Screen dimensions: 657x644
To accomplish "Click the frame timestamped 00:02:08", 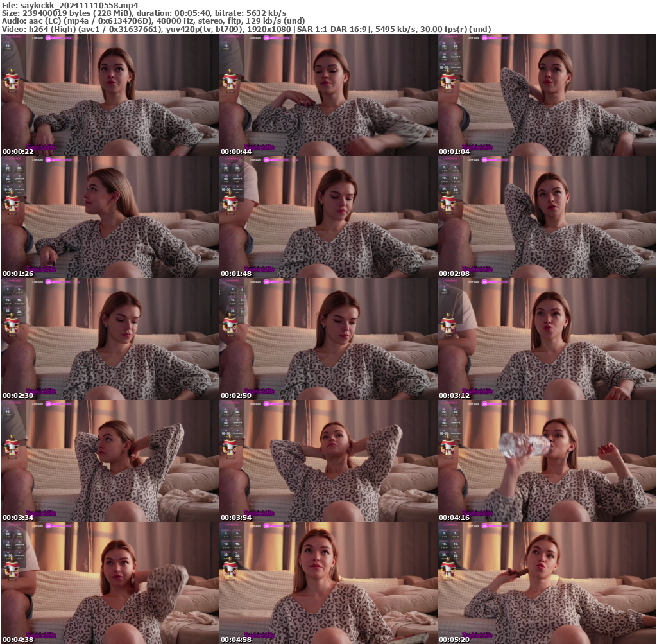I will tap(546, 217).
